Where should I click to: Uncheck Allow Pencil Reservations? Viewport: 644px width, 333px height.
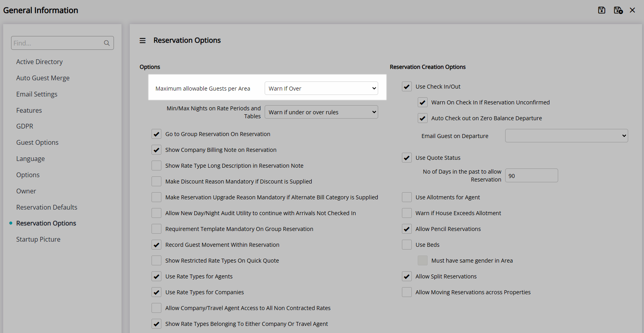tap(407, 229)
